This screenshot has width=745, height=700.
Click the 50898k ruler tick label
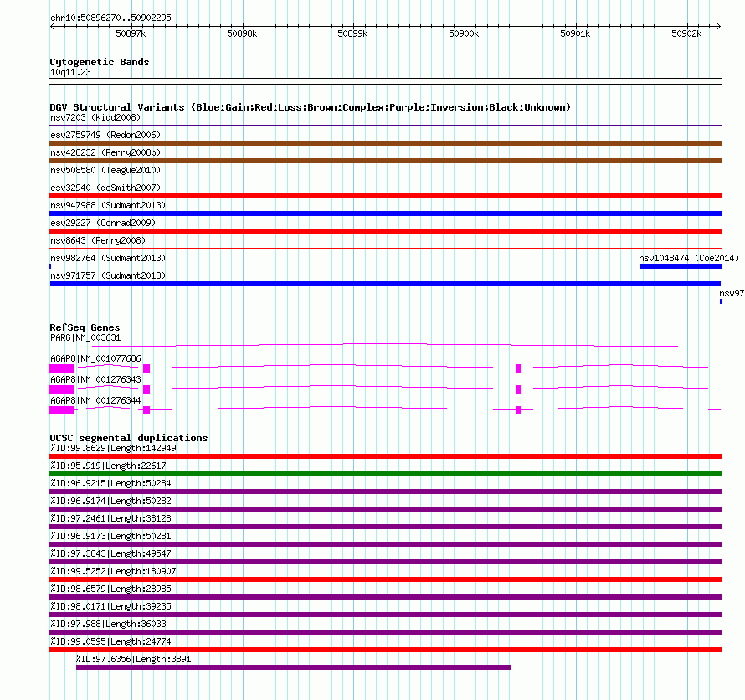pos(242,33)
